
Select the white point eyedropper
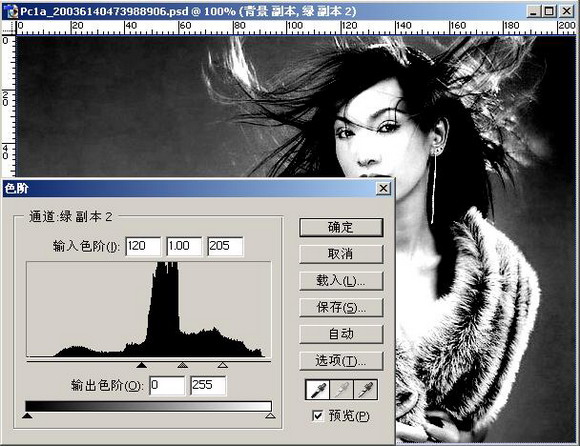click(x=365, y=390)
